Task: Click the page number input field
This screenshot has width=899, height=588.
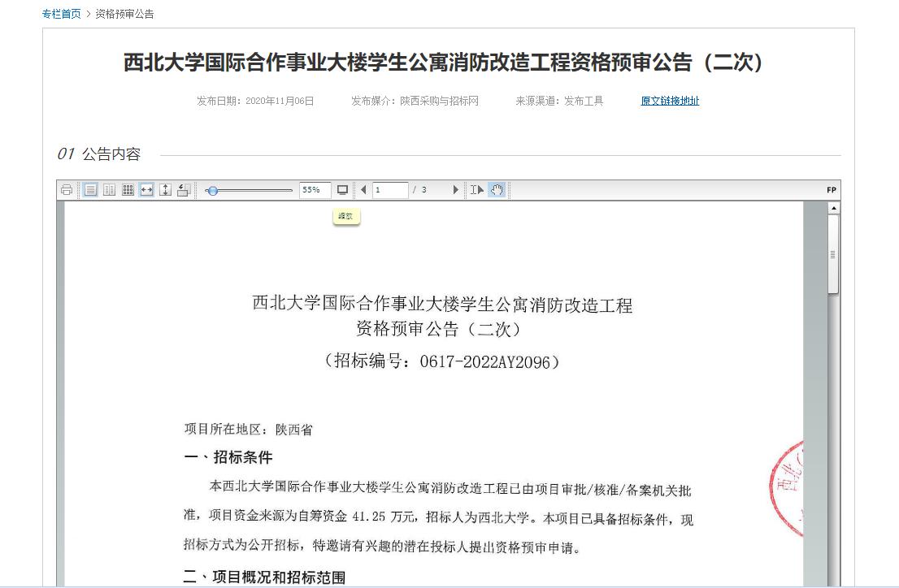Action: (x=390, y=190)
